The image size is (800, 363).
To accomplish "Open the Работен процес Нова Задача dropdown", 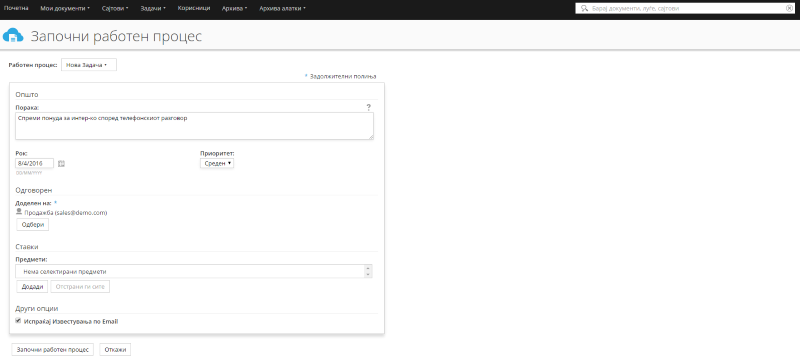I will (89, 65).
